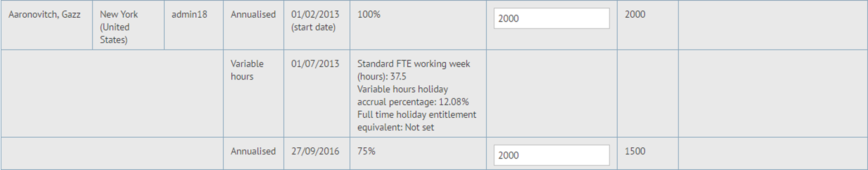Select the Variable hours pattern cell
868x170 pixels.
point(254,93)
